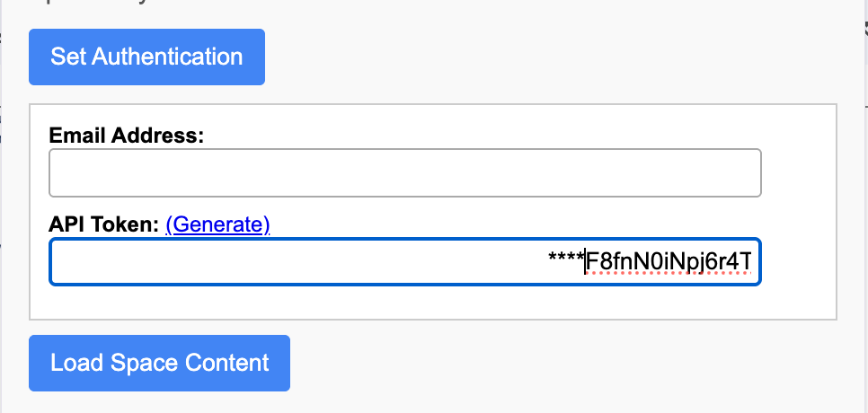This screenshot has height=413, width=868.
Task: Open the Generate API token link
Action: 217,224
